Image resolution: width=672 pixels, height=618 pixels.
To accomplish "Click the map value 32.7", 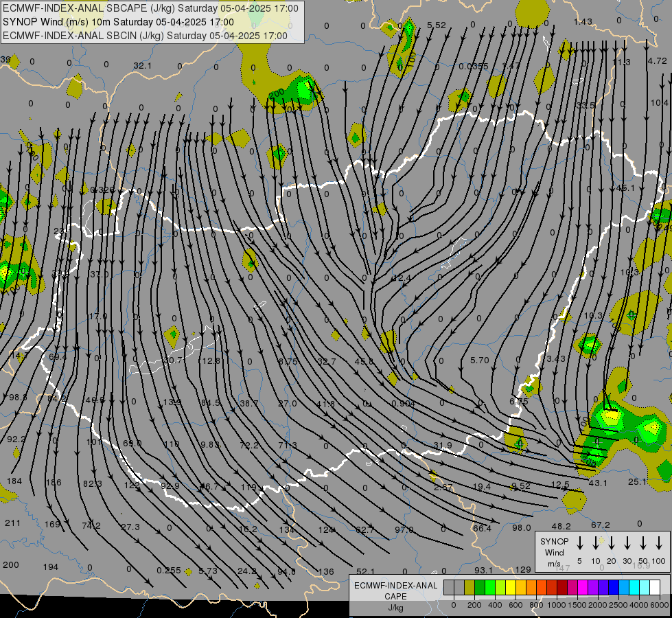I will pyautogui.click(x=327, y=362).
